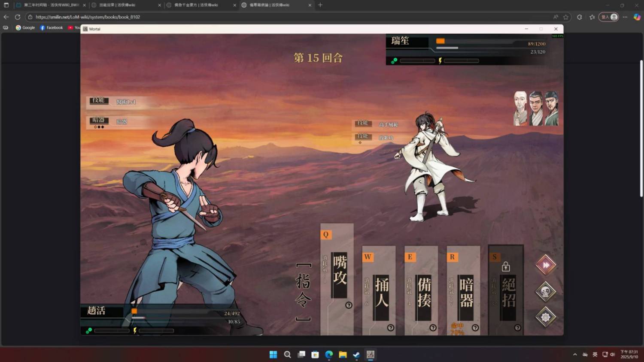
Task: Click the 89/1200 enemy health value
Action: click(x=537, y=44)
